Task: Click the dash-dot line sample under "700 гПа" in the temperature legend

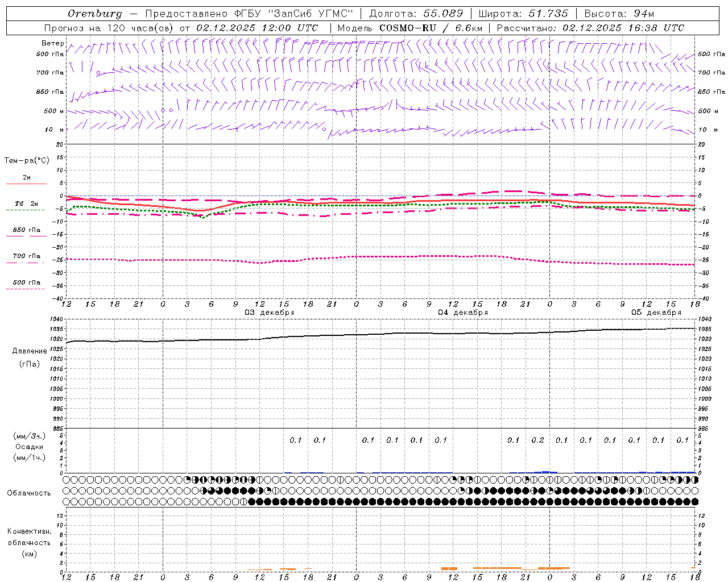Action: (x=25, y=263)
